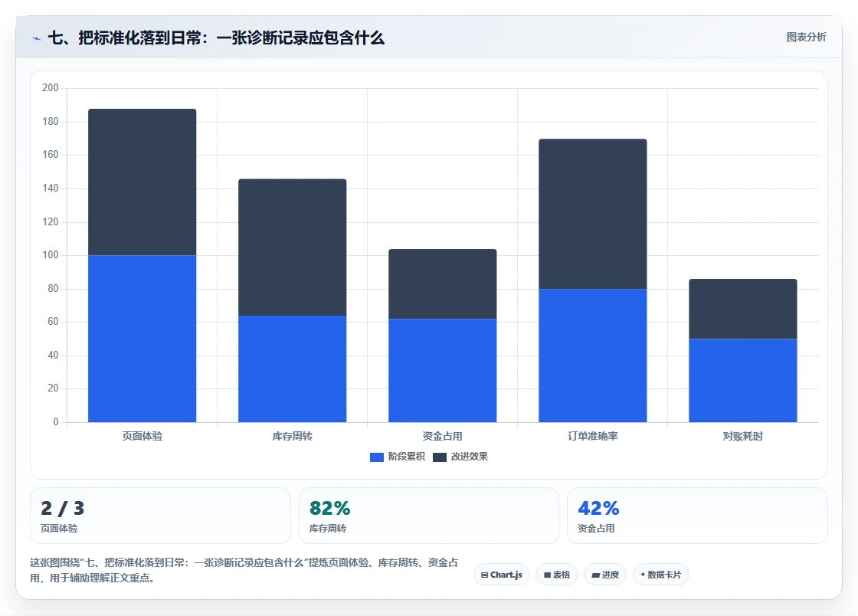
Task: Click the blue 页面体验 bar segment
Action: (x=142, y=339)
